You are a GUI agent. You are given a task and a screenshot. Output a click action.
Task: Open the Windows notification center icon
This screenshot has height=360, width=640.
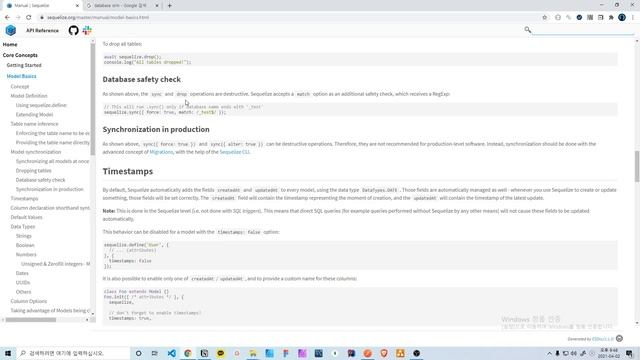tap(629, 353)
